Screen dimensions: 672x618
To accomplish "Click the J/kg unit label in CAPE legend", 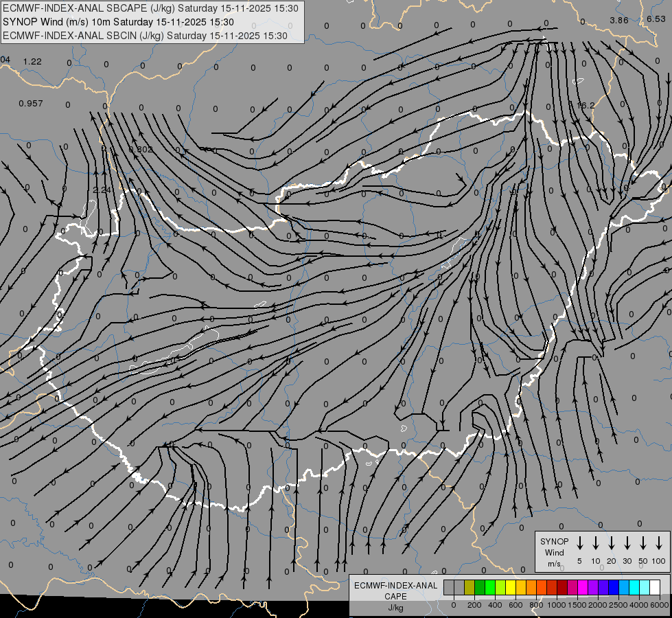I will pos(395,608).
